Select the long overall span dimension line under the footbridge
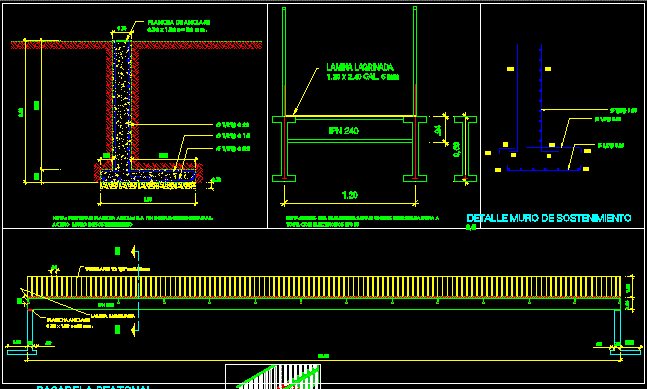Image resolution: width=647 pixels, height=389 pixels. click(x=324, y=360)
